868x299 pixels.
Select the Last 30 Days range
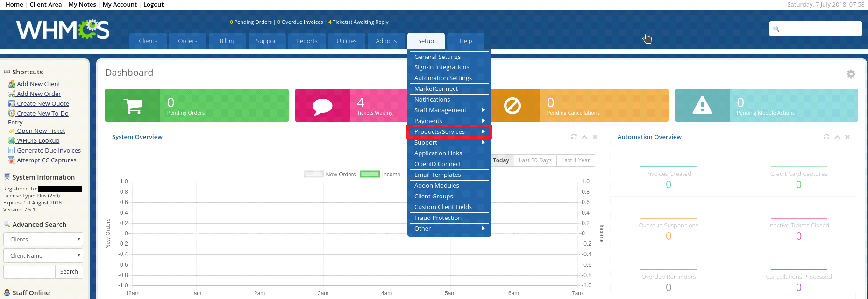[535, 160]
